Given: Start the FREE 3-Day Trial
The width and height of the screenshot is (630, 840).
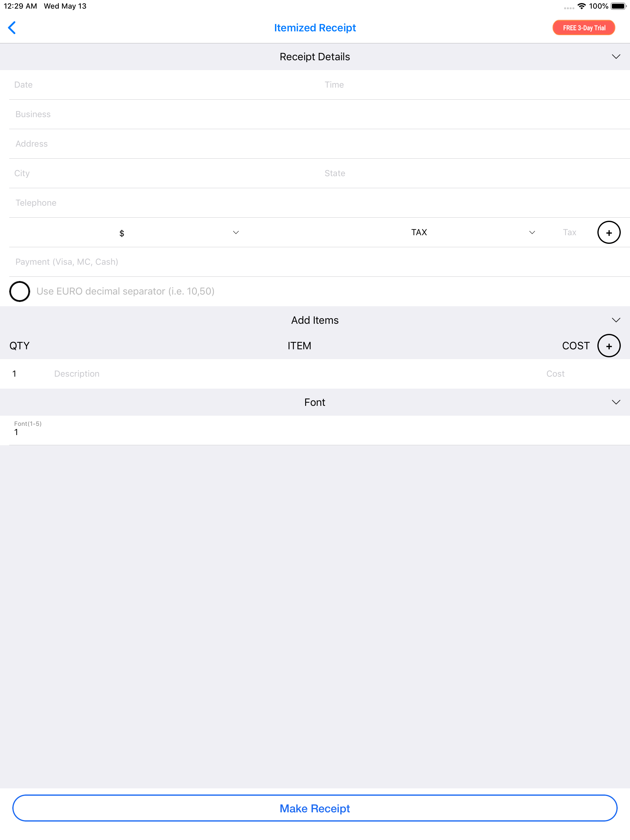Looking at the screenshot, I should point(584,28).
